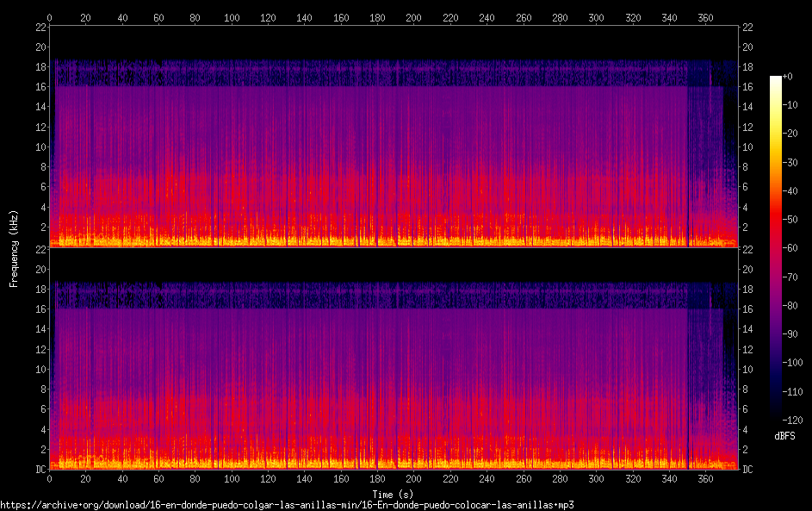Click the '-70' value on the color scale
Viewport: 812px width, 511px height.
[790, 277]
